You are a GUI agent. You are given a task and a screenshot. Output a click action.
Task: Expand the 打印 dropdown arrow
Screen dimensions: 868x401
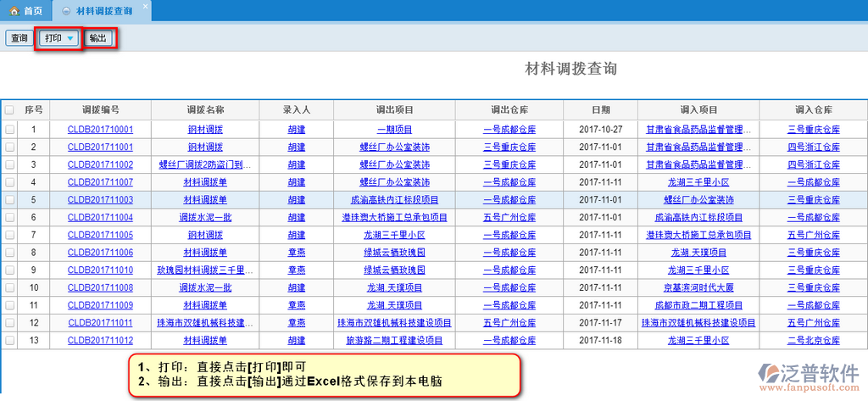(x=70, y=39)
